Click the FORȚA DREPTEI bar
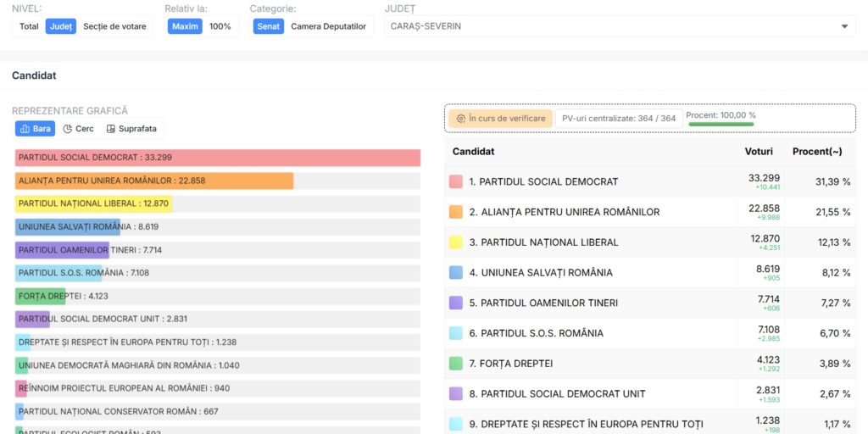Viewport: 868px width, 434px height. point(41,296)
